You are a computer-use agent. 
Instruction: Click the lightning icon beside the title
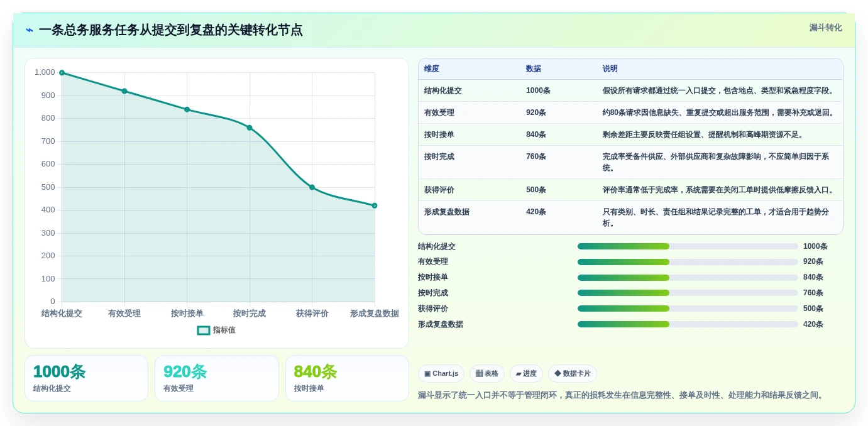click(30, 30)
